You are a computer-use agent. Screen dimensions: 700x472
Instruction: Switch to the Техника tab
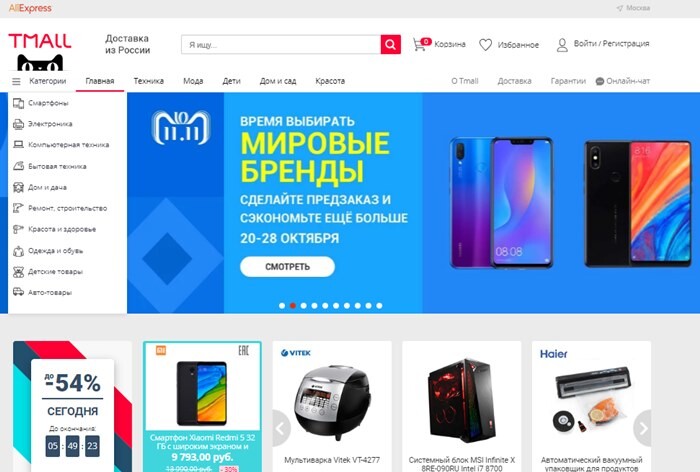coord(149,81)
